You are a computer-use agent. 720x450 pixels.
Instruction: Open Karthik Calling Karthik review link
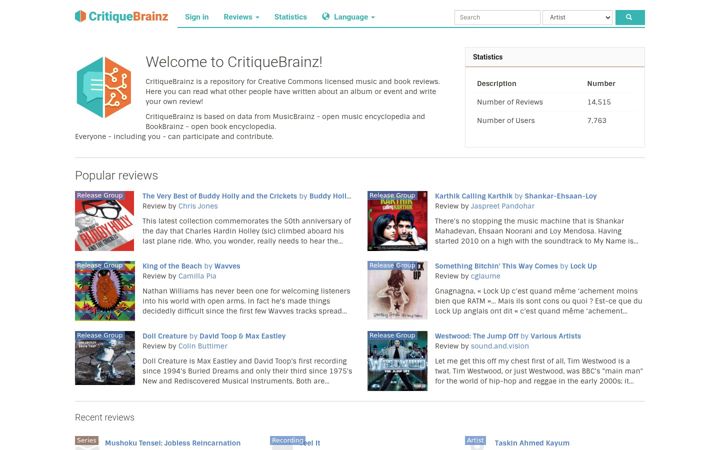click(473, 196)
